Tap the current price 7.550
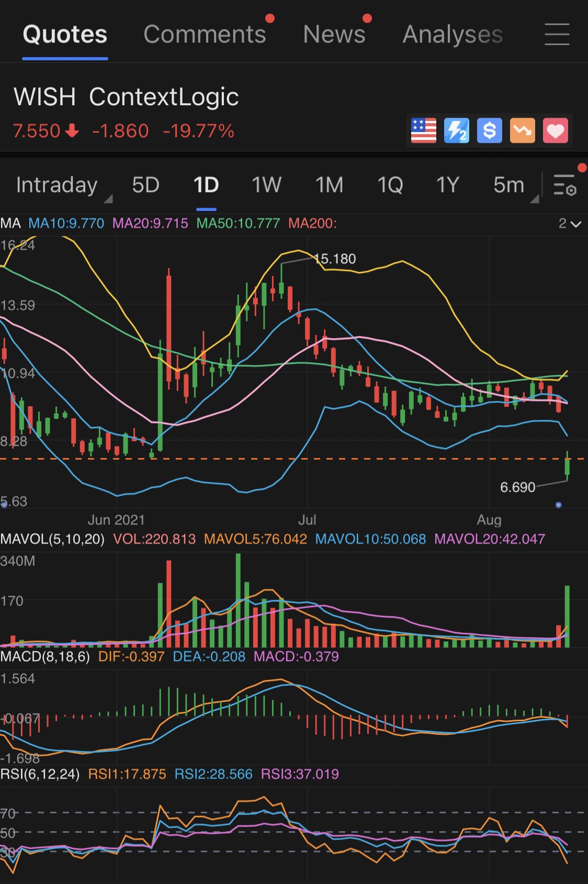 click(37, 131)
